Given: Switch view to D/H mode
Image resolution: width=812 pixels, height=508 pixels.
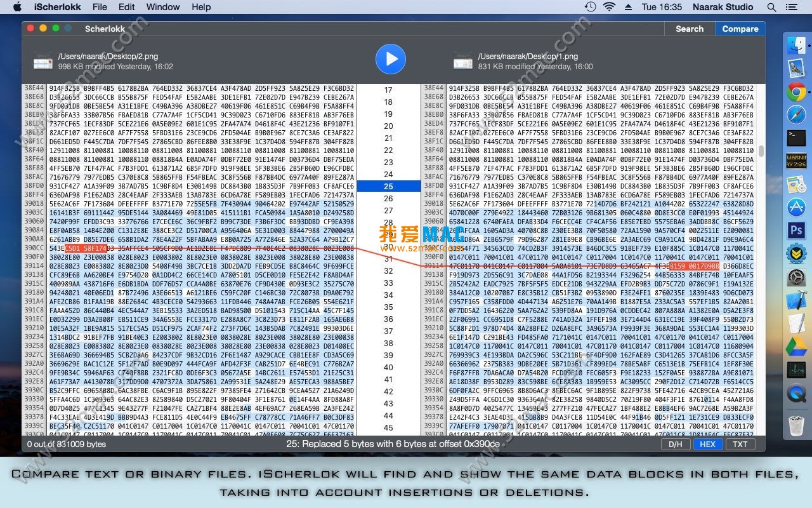Looking at the screenshot, I should point(676,444).
